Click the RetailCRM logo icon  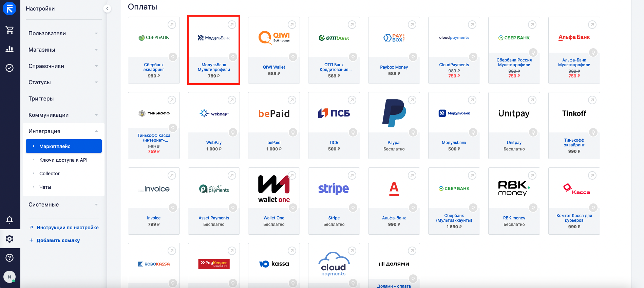click(10, 8)
